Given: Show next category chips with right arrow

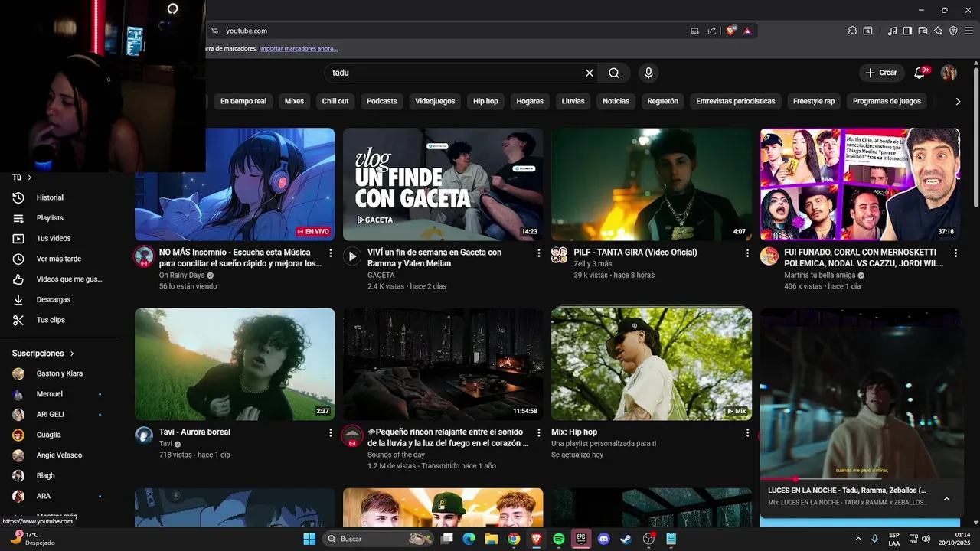Looking at the screenshot, I should click(x=958, y=101).
